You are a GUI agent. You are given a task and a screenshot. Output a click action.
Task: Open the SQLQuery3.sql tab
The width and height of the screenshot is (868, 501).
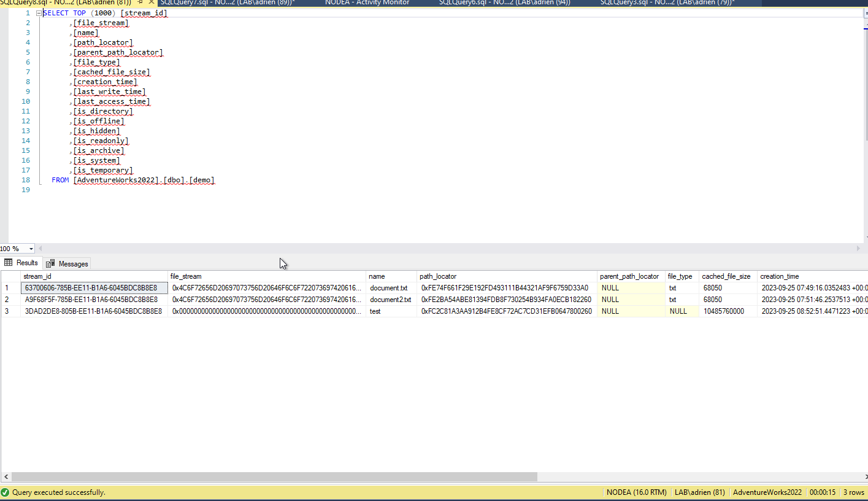[x=666, y=2]
